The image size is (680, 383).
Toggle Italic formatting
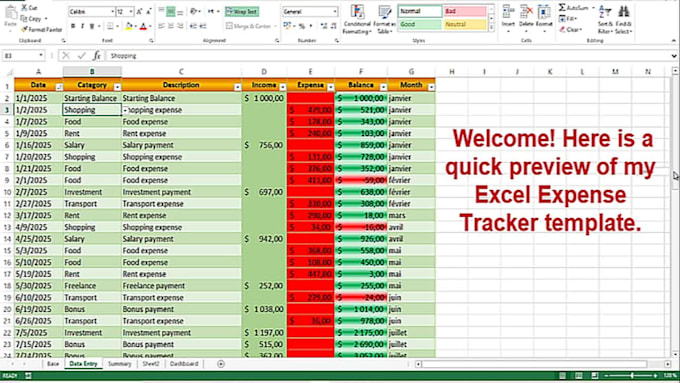coord(82,26)
